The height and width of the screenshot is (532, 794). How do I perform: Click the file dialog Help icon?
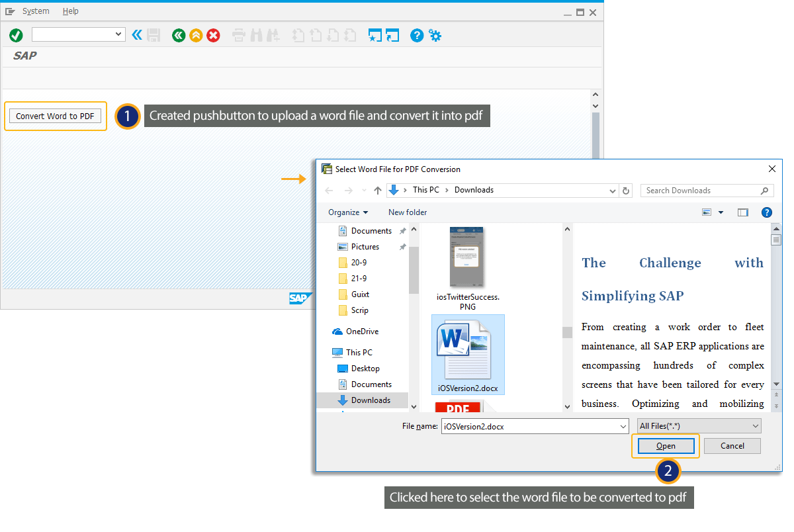coord(767,212)
